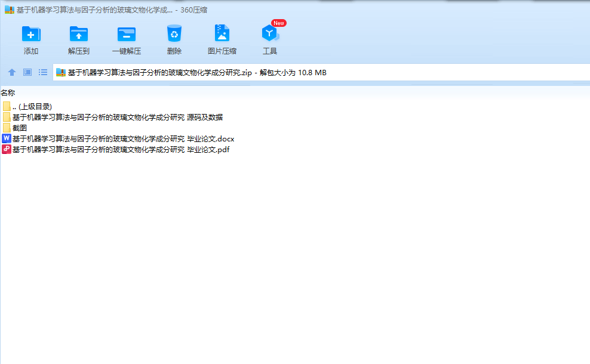Viewport: 590px width, 364px height.
Task: Click the 360压缩 app icon in title bar
Action: [x=10, y=10]
